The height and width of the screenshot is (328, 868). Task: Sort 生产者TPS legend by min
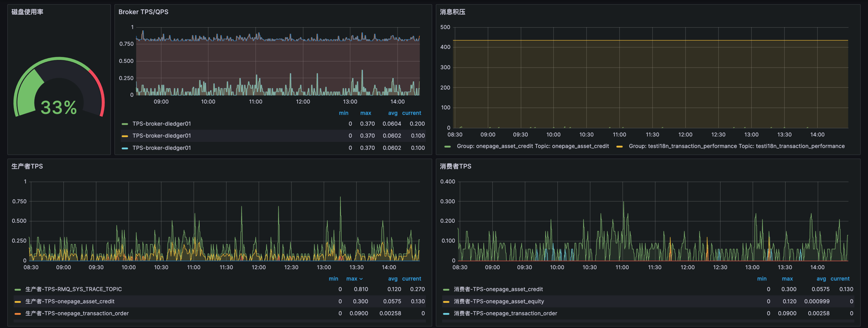[x=333, y=279]
